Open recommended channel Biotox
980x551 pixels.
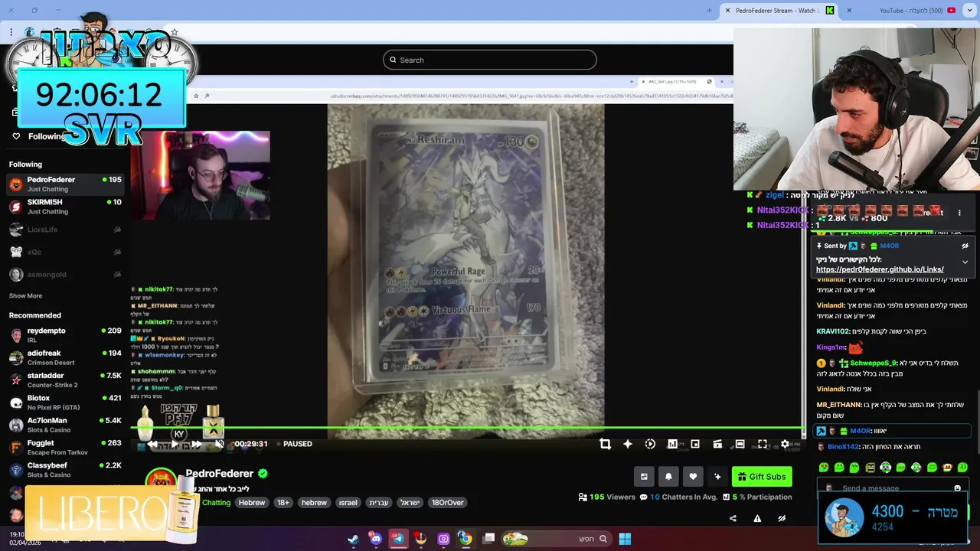coord(65,403)
